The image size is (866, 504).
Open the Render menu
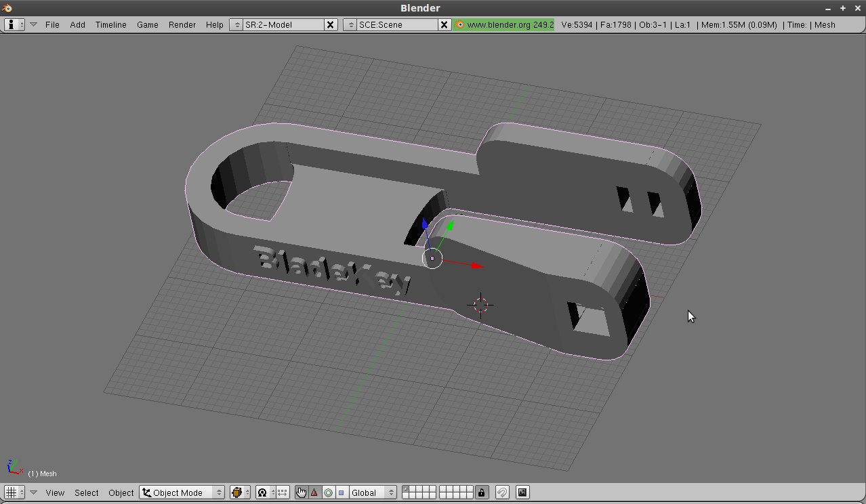[x=182, y=24]
